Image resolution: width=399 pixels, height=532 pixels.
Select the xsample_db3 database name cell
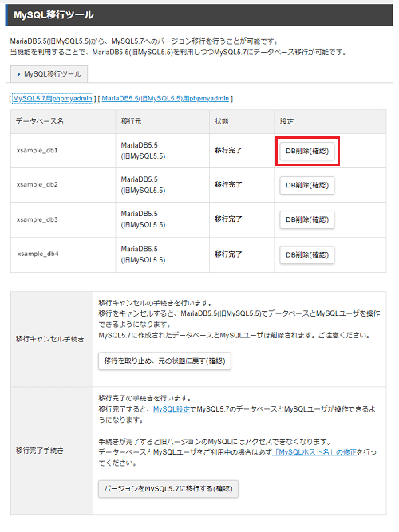click(x=63, y=220)
